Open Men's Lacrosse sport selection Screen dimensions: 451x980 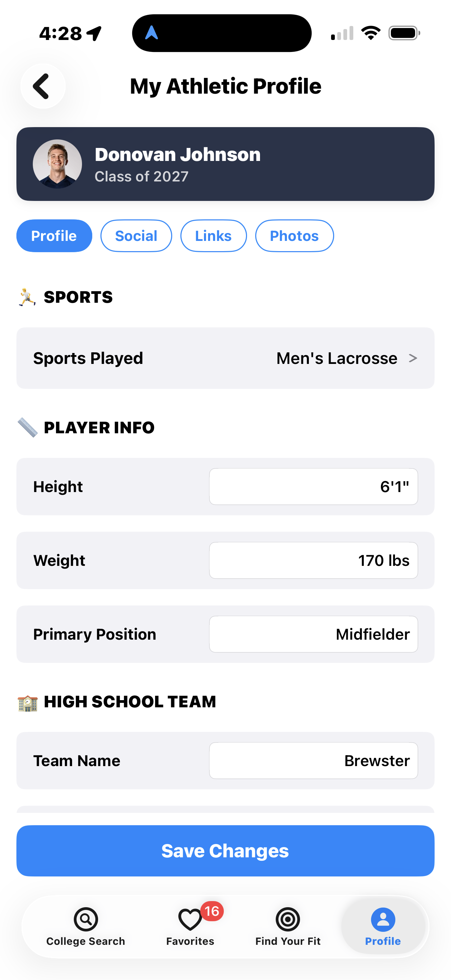337,358
